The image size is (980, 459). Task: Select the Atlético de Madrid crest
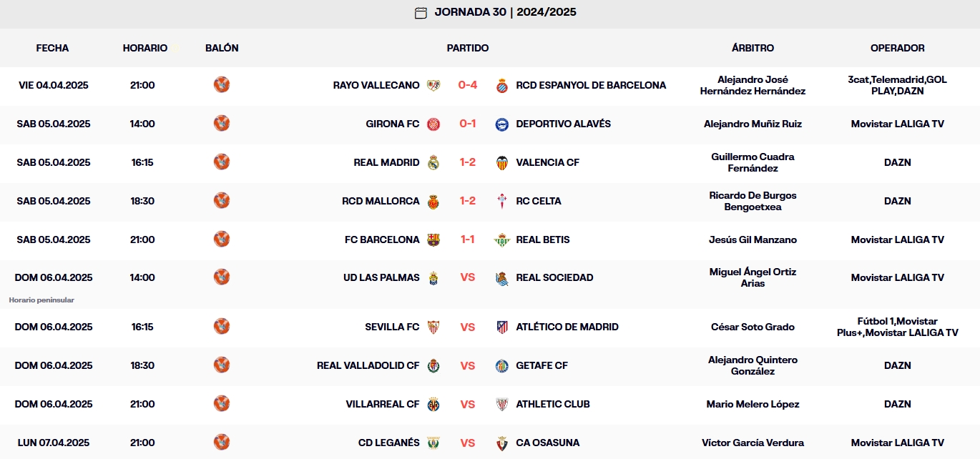point(502,327)
